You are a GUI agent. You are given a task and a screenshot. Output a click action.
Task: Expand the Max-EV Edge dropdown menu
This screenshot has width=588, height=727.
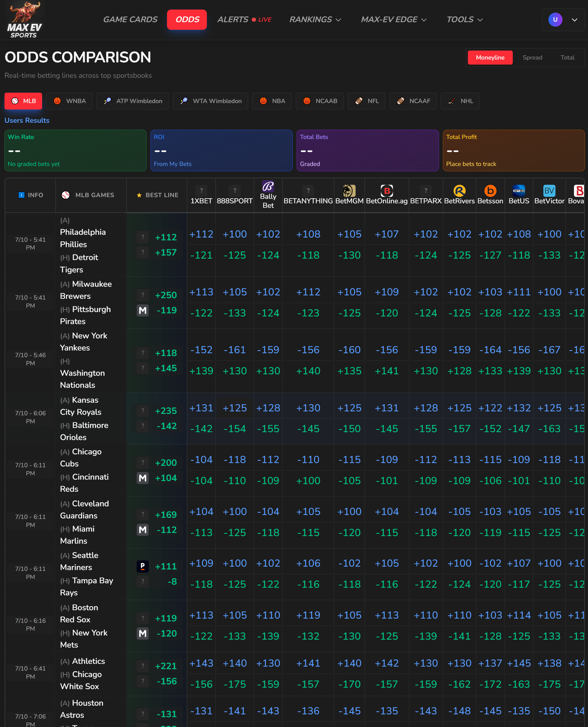click(393, 20)
